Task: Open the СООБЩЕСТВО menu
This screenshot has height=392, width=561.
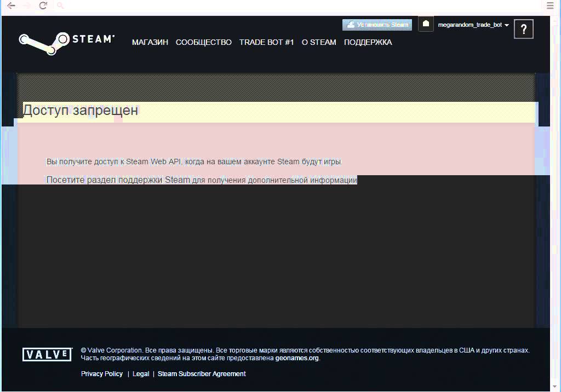Action: pyautogui.click(x=204, y=42)
